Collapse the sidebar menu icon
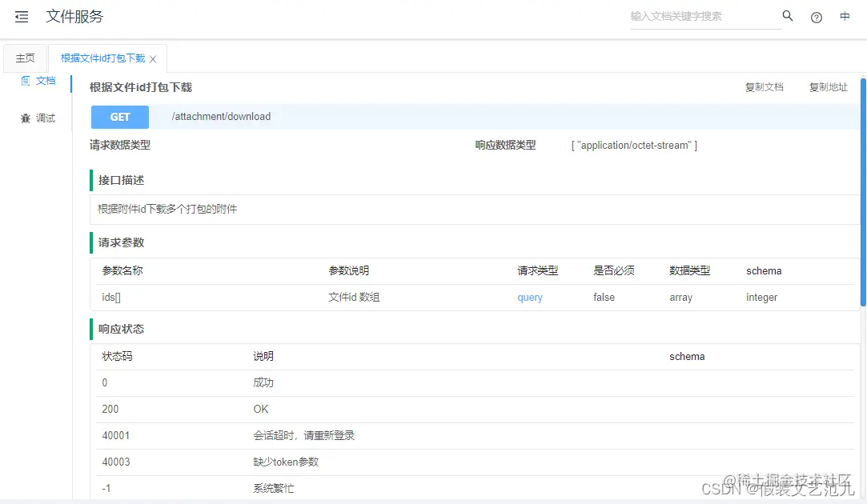The width and height of the screenshot is (867, 504). pyautogui.click(x=22, y=17)
